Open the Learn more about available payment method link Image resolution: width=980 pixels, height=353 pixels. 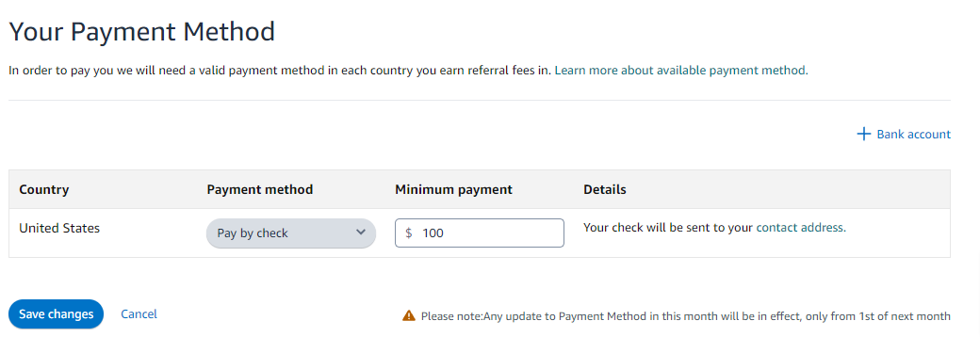point(681,71)
